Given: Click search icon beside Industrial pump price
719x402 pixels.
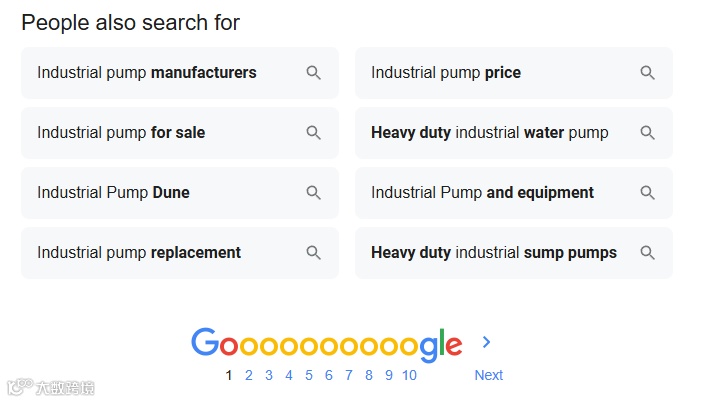Looking at the screenshot, I should pyautogui.click(x=647, y=73).
